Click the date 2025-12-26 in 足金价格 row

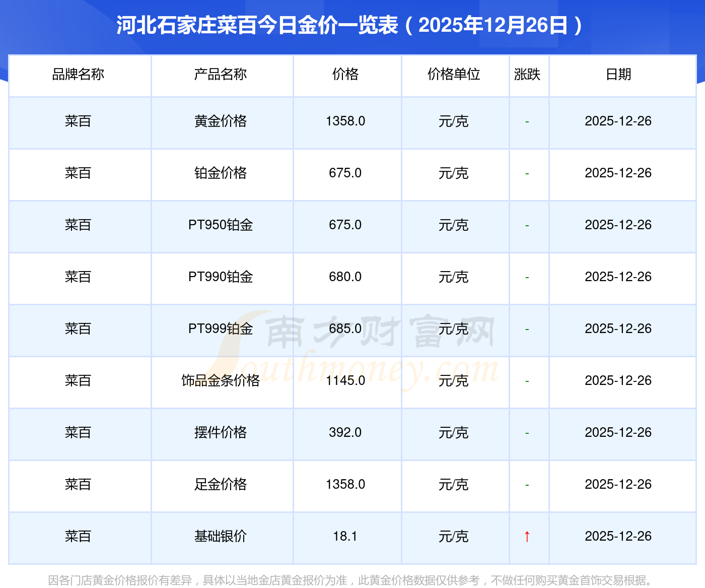coord(618,485)
